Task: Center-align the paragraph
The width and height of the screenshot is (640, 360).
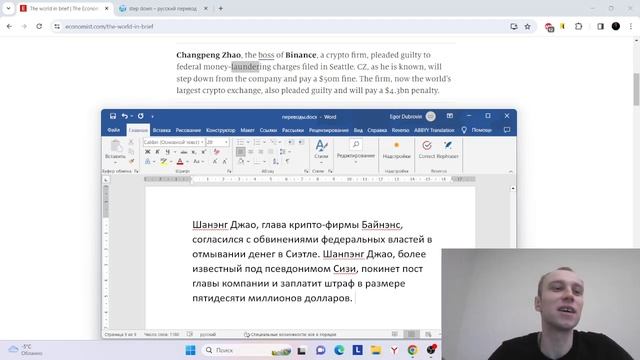Action: 251,152
